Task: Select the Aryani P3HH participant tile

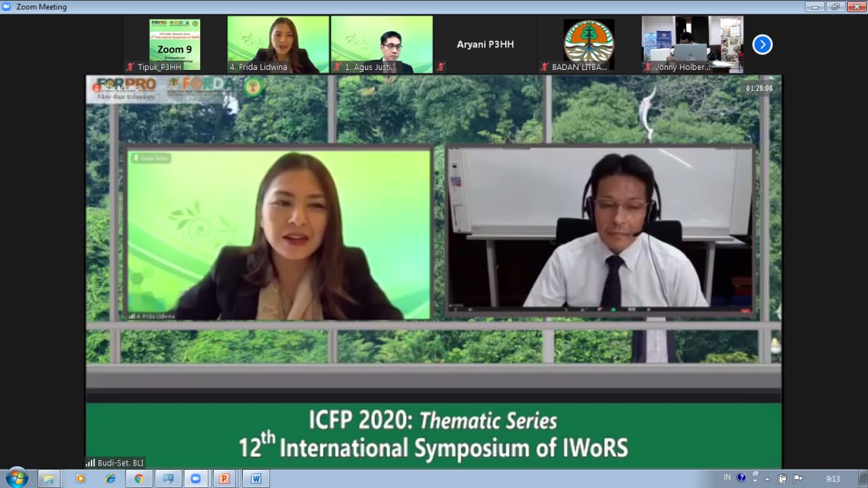Action: (x=486, y=45)
